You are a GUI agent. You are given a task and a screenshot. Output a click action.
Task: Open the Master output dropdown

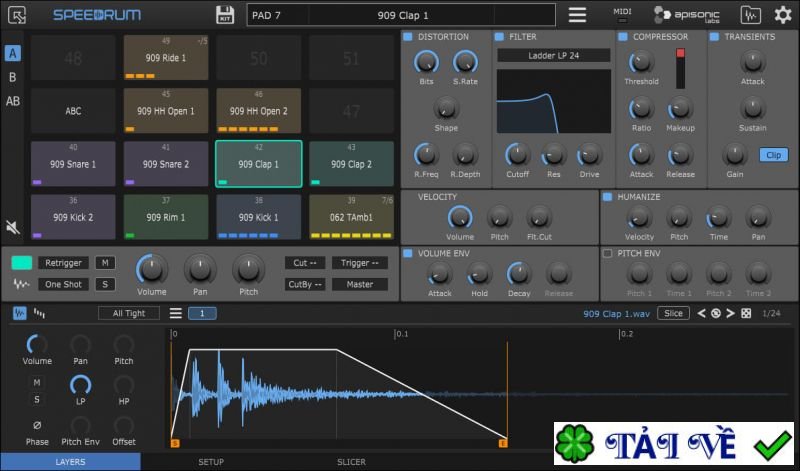click(x=360, y=284)
